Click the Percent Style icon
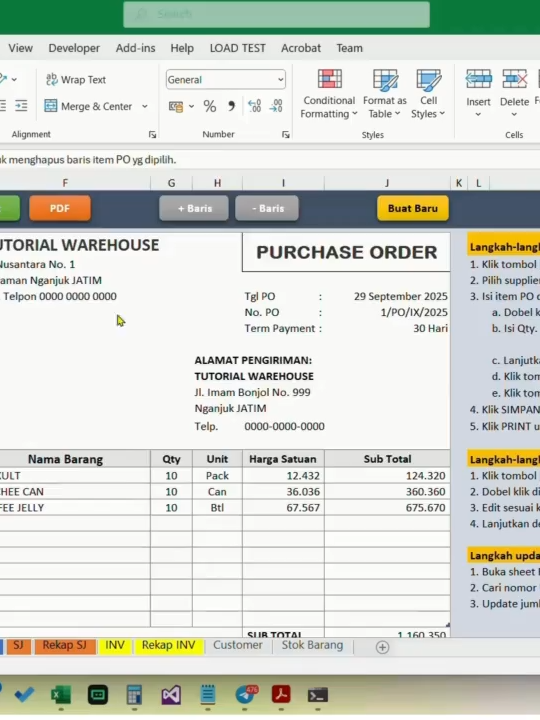 210,107
